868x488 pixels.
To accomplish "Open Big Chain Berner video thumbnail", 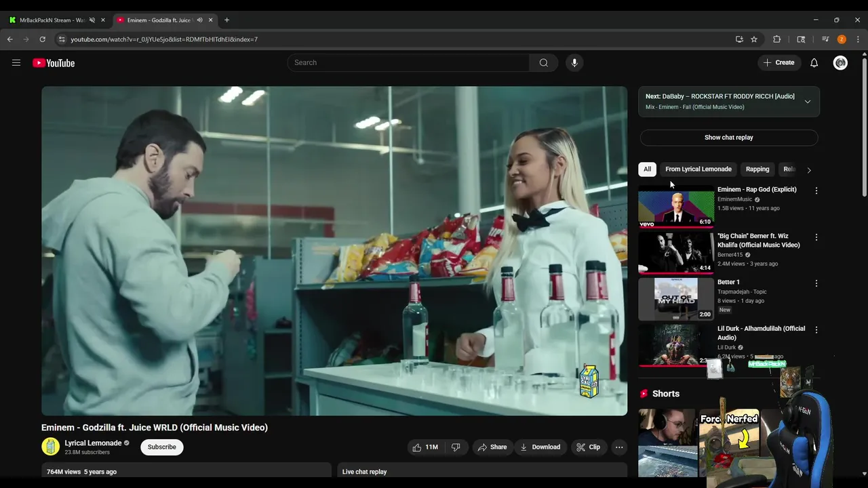I will [x=676, y=253].
